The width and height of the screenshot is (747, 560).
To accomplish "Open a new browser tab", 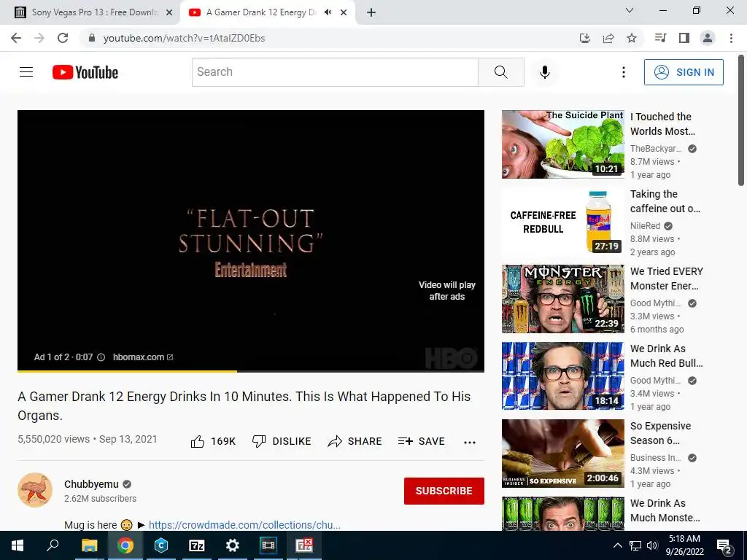I will [x=371, y=12].
